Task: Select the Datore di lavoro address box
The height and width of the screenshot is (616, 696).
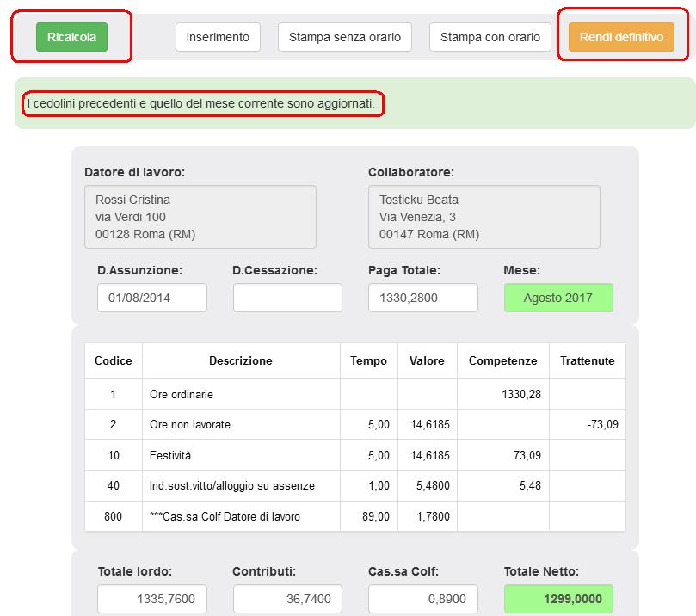Action: [200, 217]
